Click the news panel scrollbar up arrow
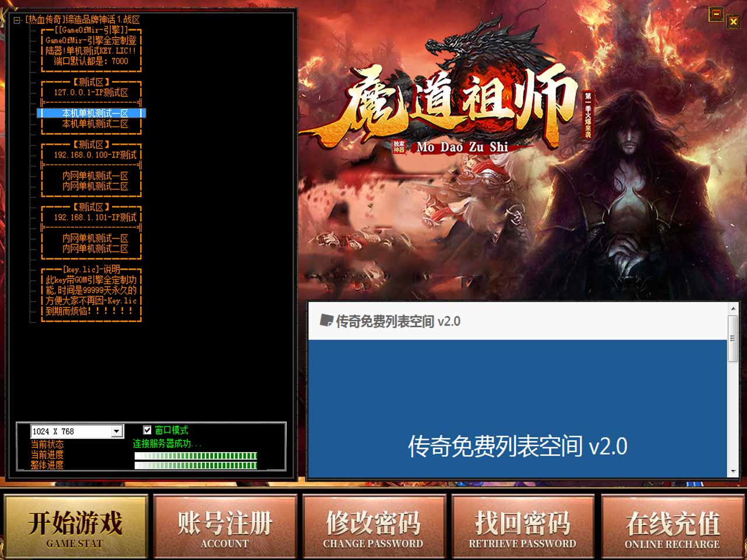The height and width of the screenshot is (560, 747). (733, 308)
